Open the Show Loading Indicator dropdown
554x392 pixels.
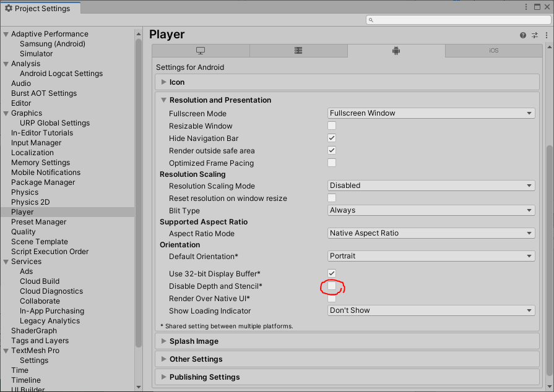point(431,310)
